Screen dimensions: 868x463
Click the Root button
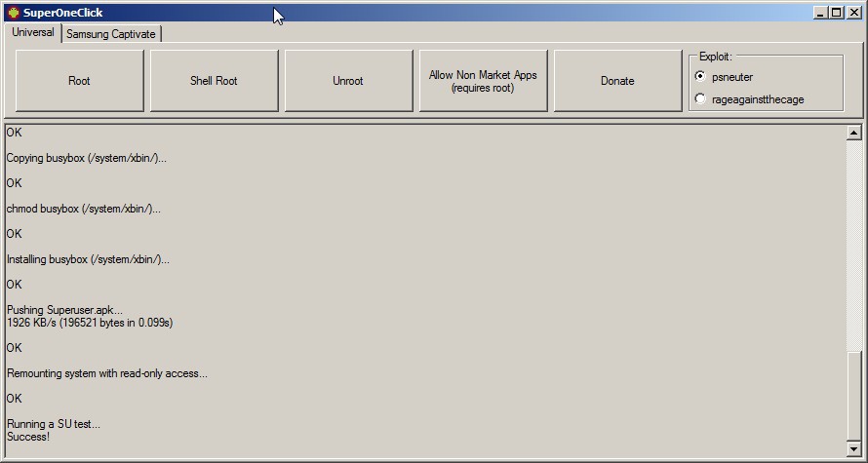[79, 81]
